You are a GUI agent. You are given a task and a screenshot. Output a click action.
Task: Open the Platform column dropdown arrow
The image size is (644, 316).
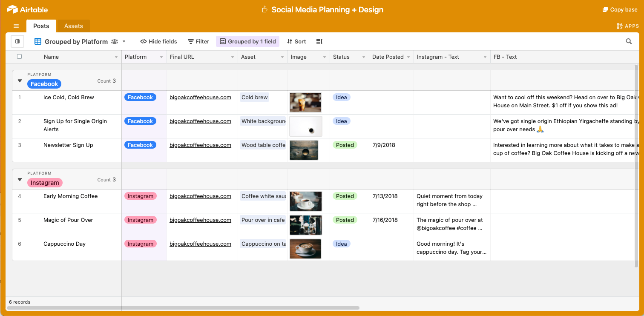pyautogui.click(x=161, y=57)
